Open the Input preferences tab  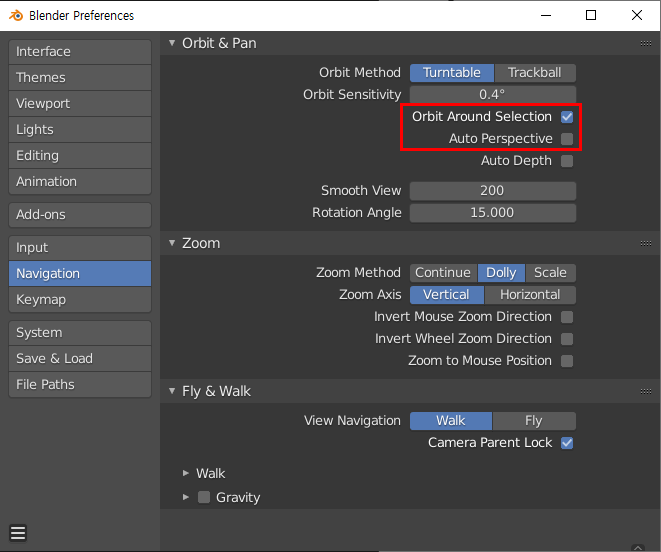pos(80,248)
